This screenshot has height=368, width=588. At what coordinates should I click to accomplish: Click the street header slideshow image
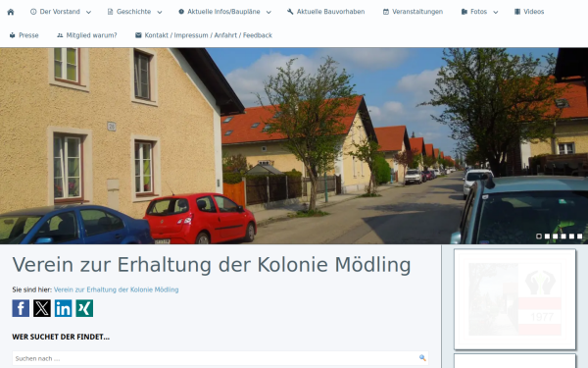pyautogui.click(x=294, y=145)
